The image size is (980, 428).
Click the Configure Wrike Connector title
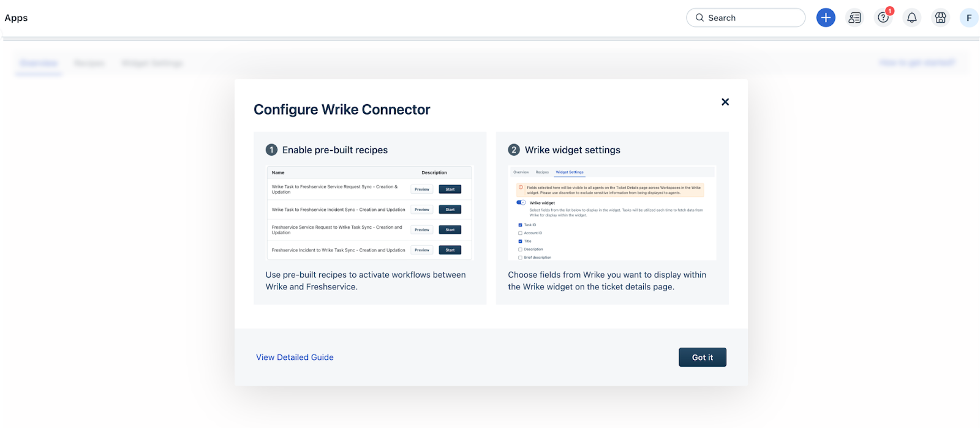342,110
